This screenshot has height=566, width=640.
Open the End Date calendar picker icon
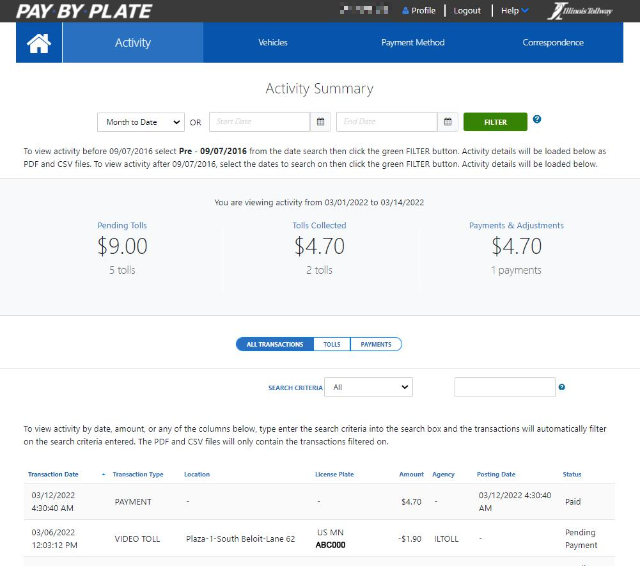pyautogui.click(x=449, y=122)
